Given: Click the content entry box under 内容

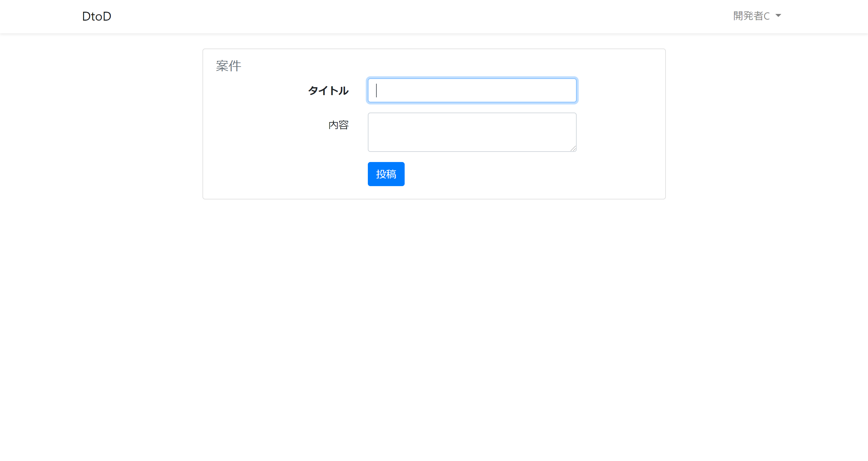Looking at the screenshot, I should pos(472,131).
